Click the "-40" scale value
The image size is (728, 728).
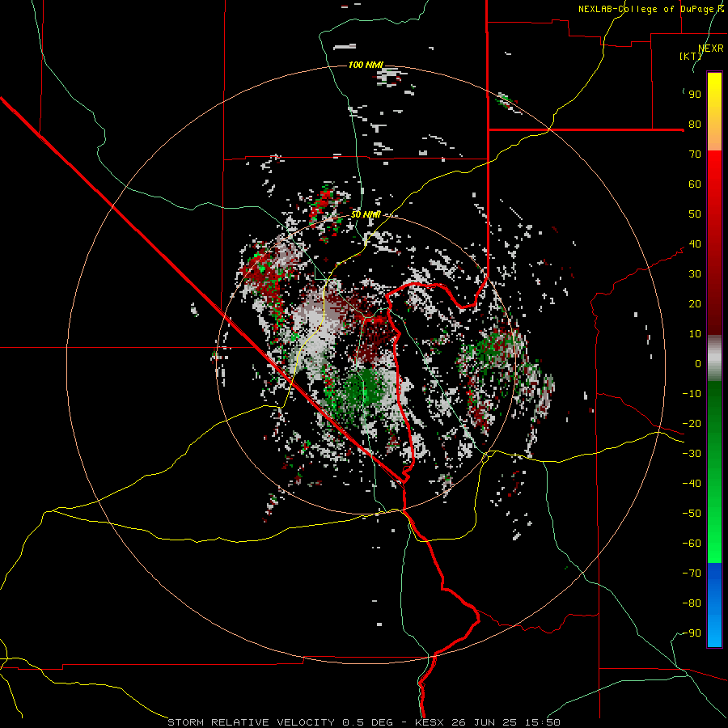click(692, 484)
